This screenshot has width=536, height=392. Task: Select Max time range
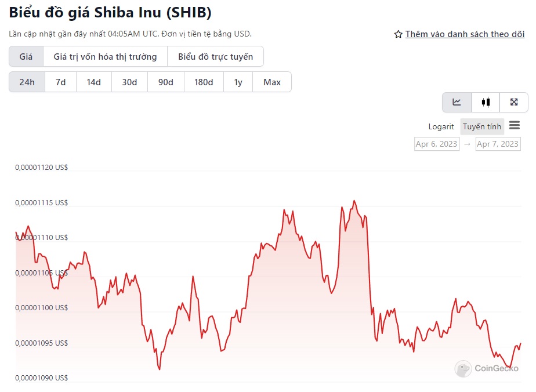271,82
